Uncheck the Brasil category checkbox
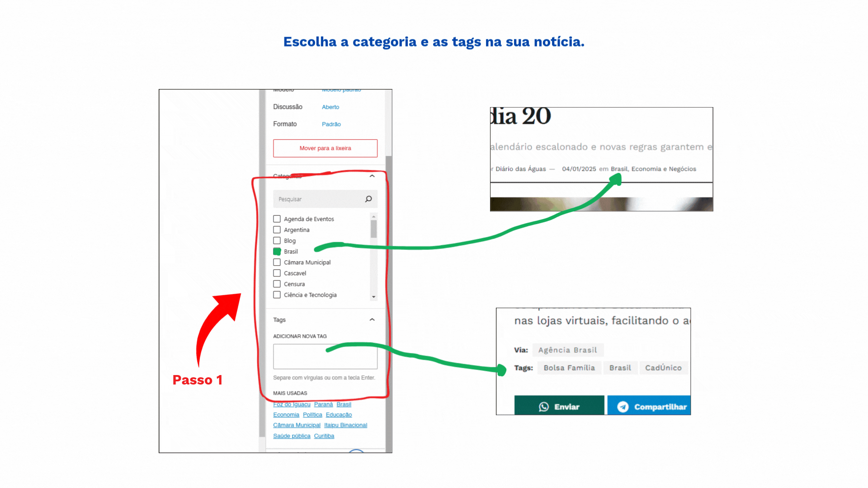The height and width of the screenshot is (488, 868). click(277, 251)
